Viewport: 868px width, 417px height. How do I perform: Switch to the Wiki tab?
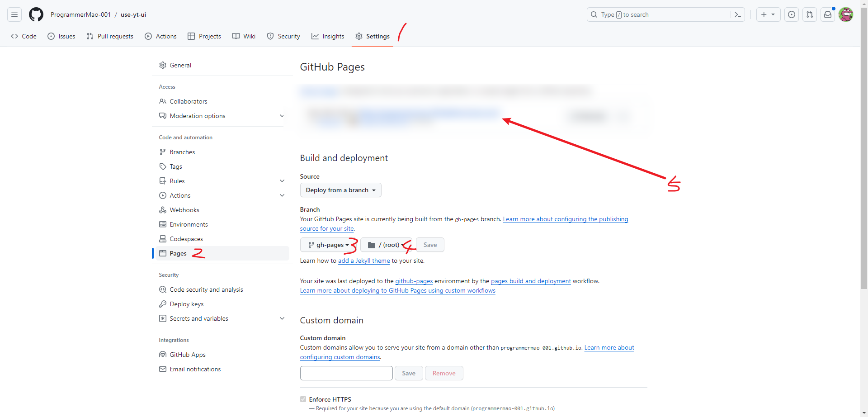pos(244,36)
